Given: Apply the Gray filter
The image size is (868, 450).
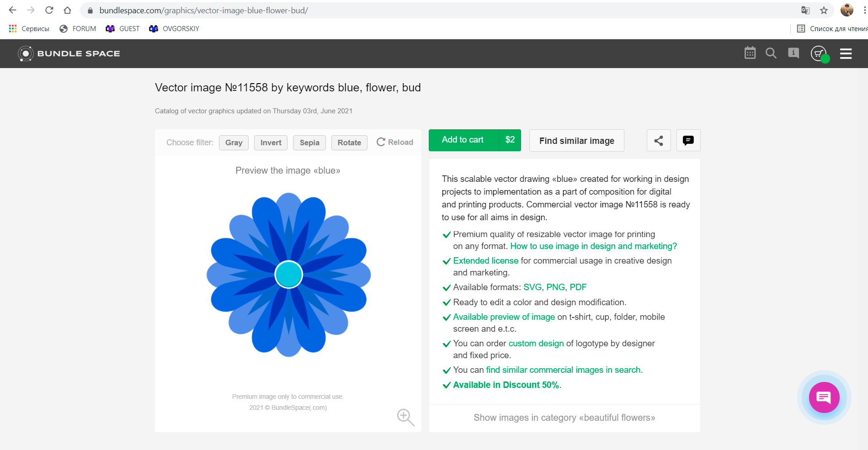Looking at the screenshot, I should tap(234, 143).
